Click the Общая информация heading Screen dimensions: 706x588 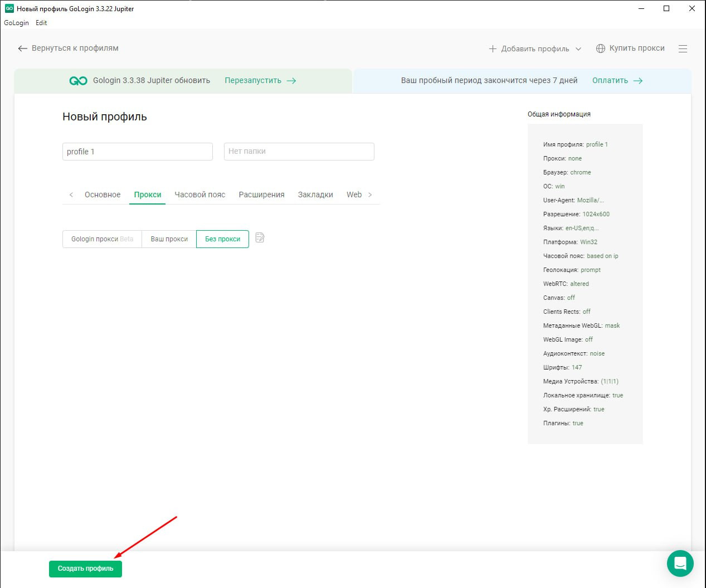pyautogui.click(x=559, y=114)
